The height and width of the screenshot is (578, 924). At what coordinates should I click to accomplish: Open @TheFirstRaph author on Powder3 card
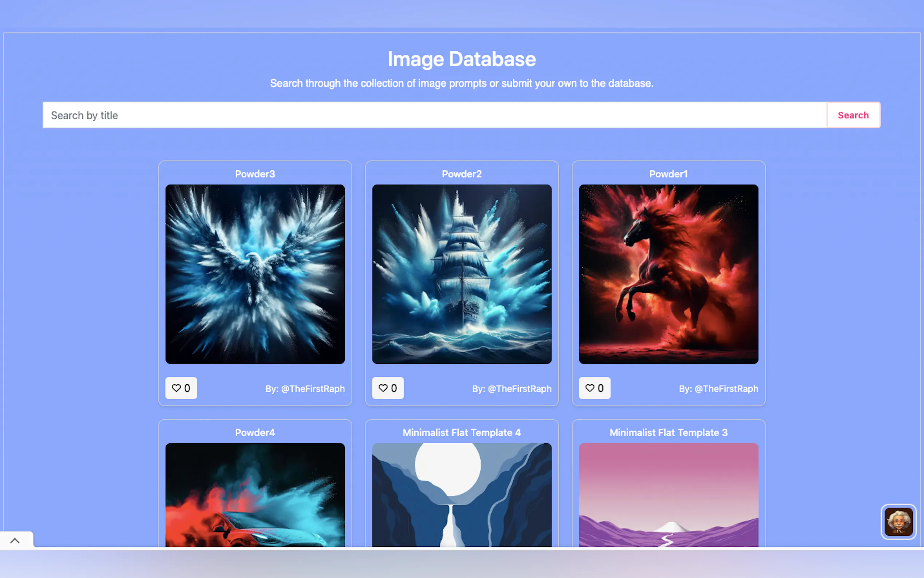point(313,389)
